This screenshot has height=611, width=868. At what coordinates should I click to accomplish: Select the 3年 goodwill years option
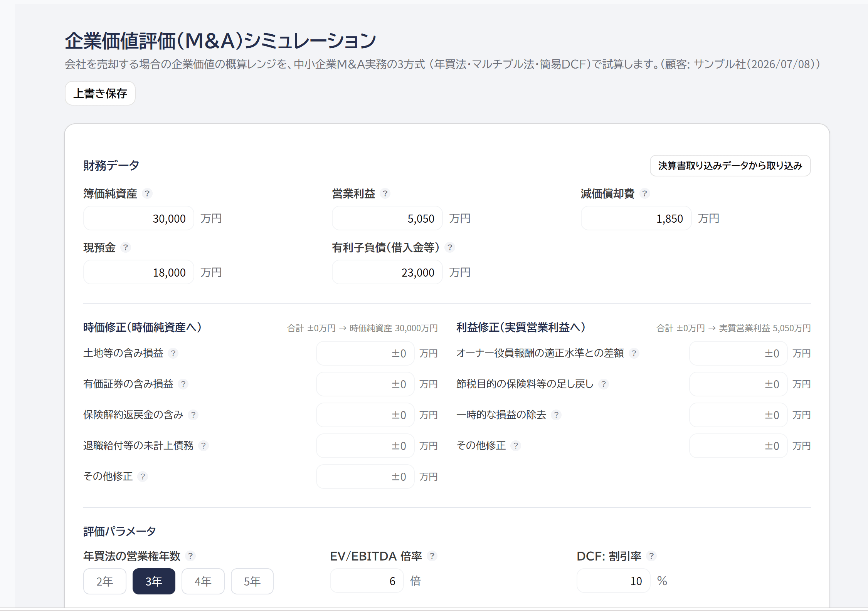click(x=154, y=581)
